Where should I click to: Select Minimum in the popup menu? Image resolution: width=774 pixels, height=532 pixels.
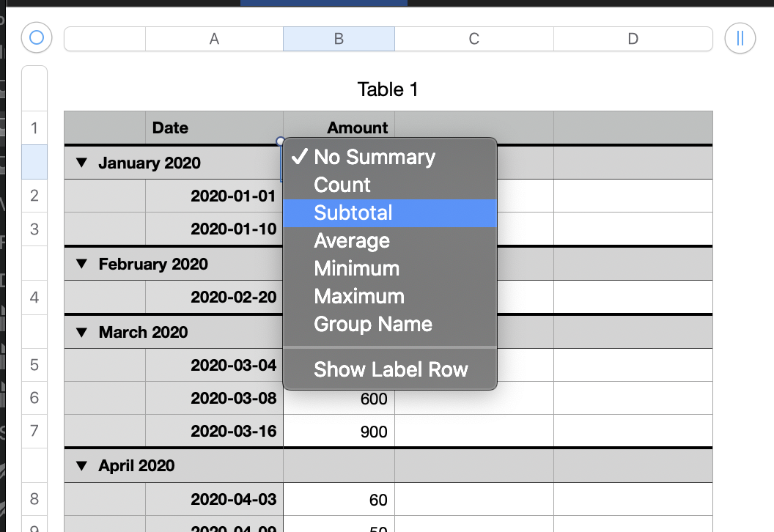(356, 269)
